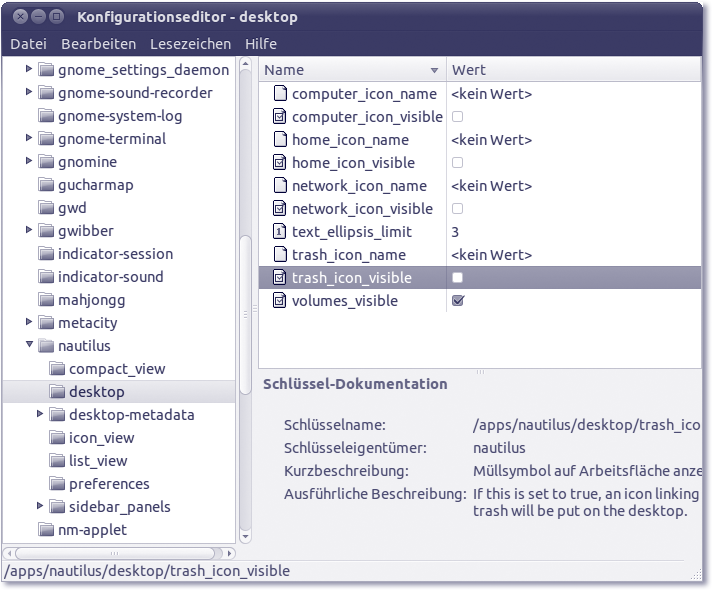Click the gucharmap folder icon

tap(45, 185)
